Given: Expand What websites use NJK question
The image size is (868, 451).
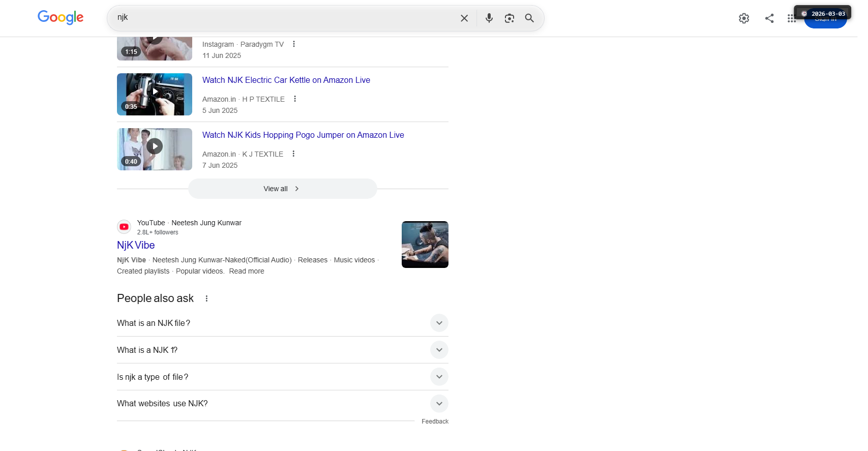Looking at the screenshot, I should [x=283, y=403].
